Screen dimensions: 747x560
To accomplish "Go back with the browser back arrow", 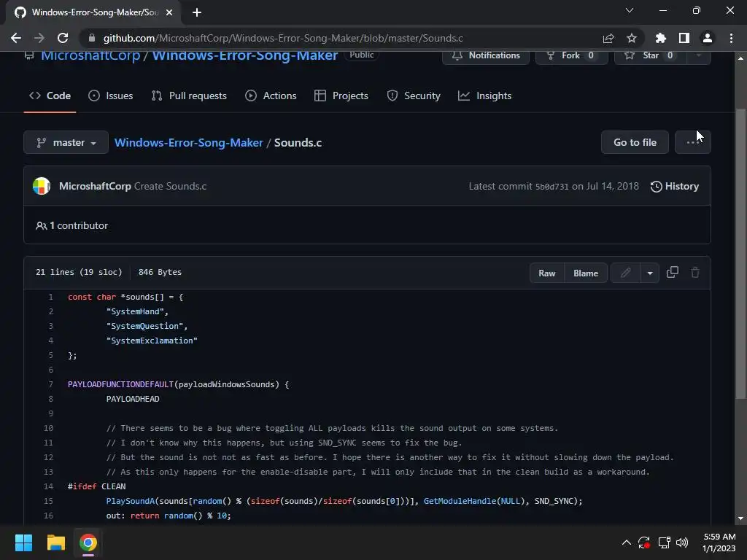I will [16, 38].
